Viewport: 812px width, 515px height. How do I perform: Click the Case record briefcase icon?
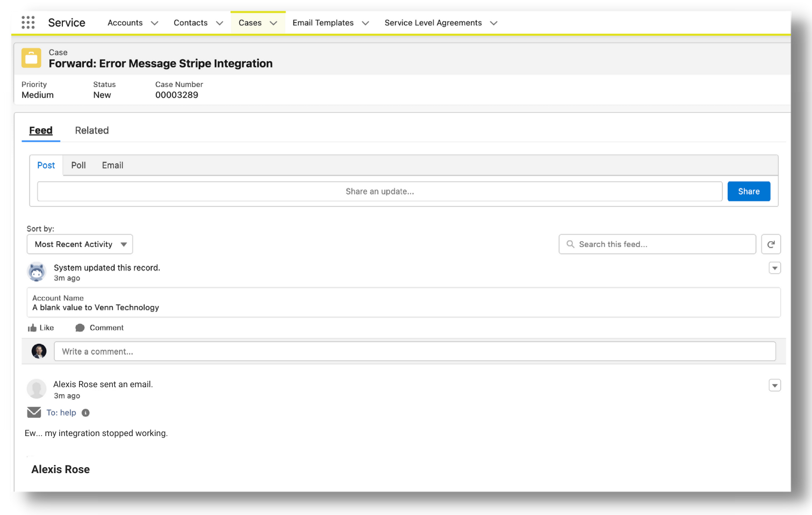tap(31, 58)
